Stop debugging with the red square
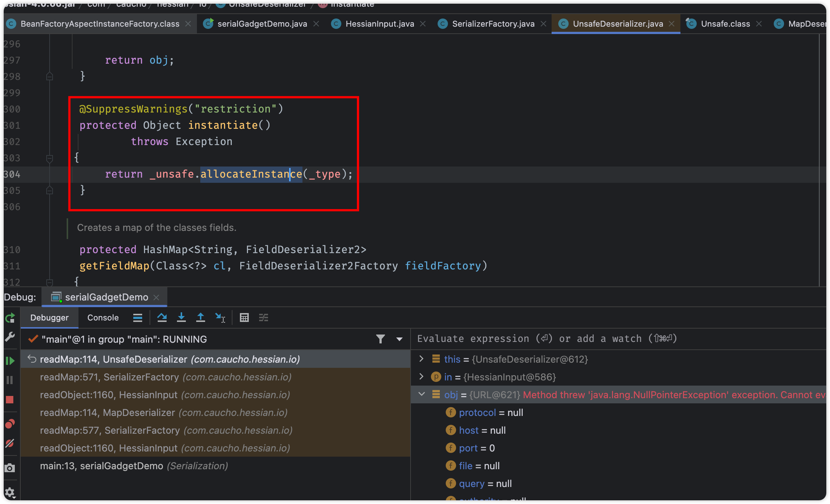 pyautogui.click(x=10, y=400)
